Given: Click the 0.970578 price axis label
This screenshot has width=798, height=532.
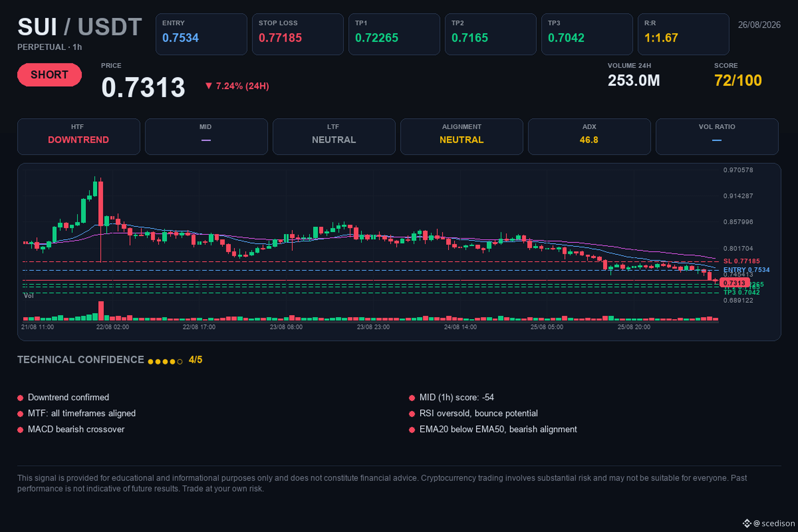Looking at the screenshot, I should [x=738, y=170].
